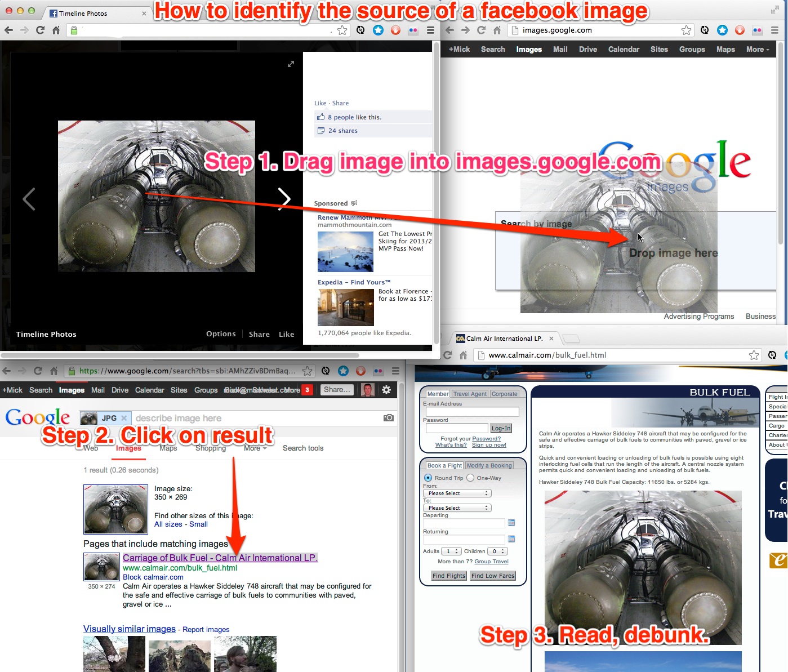Image resolution: width=788 pixels, height=672 pixels.
Task: Click '24 shares' on Facebook photo
Action: (343, 131)
